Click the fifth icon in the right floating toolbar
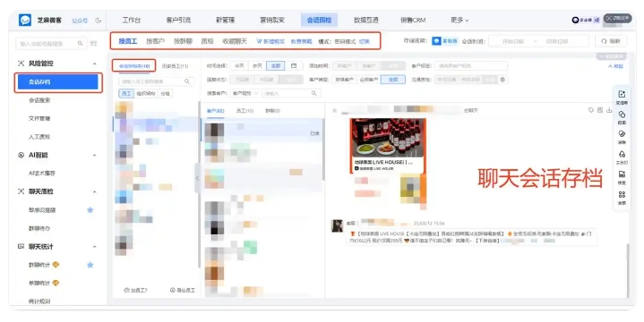The height and width of the screenshot is (322, 644). pos(622,174)
